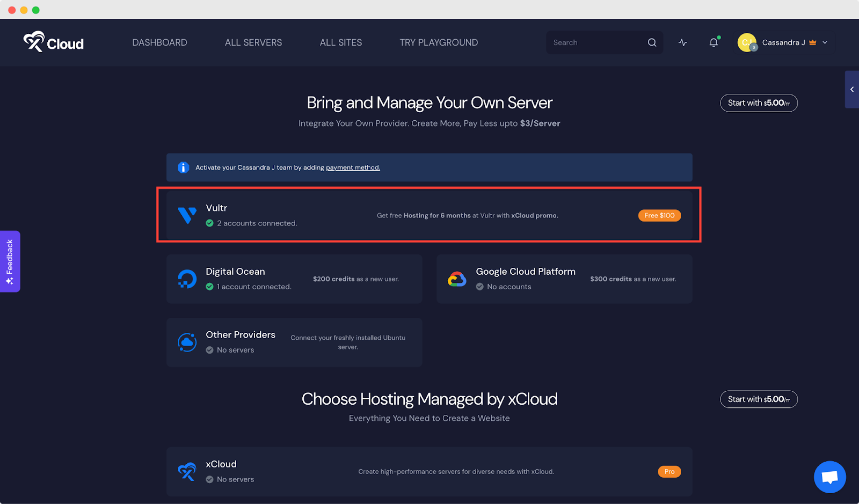Click the search magnifier icon
859x504 pixels.
click(652, 42)
